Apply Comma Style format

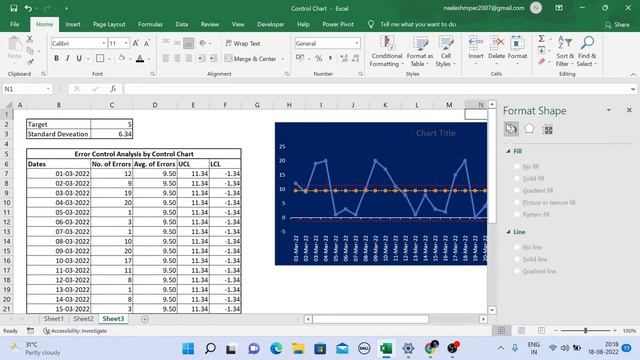pyautogui.click(x=330, y=59)
